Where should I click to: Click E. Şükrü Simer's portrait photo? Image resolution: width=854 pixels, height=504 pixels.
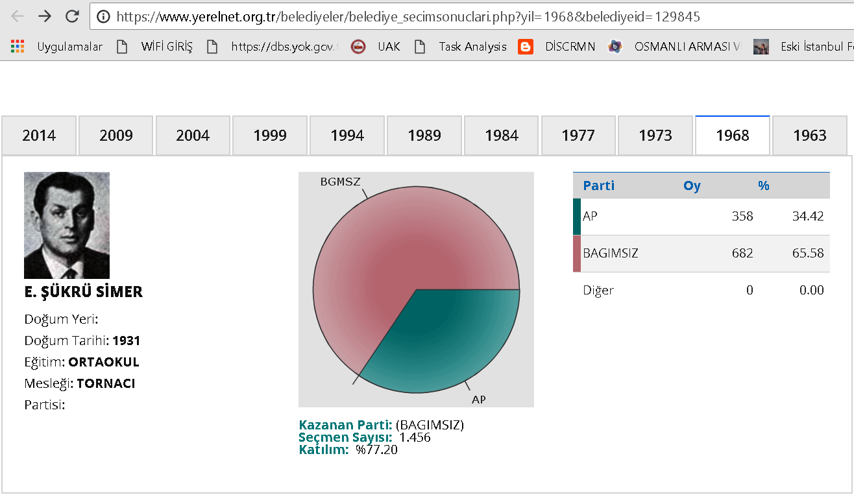click(x=67, y=225)
